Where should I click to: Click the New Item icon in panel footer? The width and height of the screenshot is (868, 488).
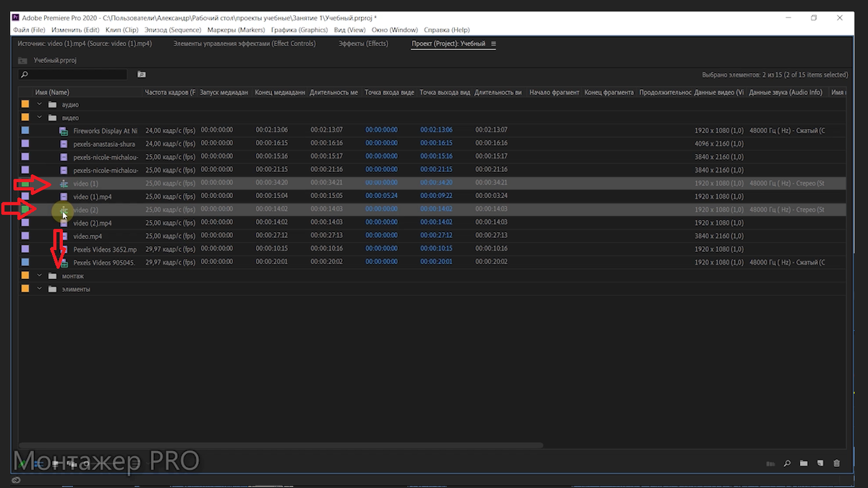(x=820, y=463)
